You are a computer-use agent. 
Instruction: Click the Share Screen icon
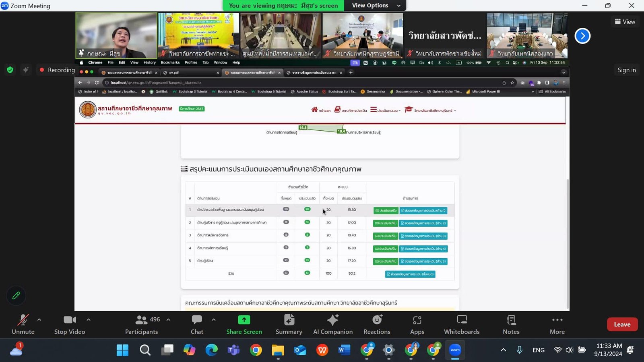244,320
